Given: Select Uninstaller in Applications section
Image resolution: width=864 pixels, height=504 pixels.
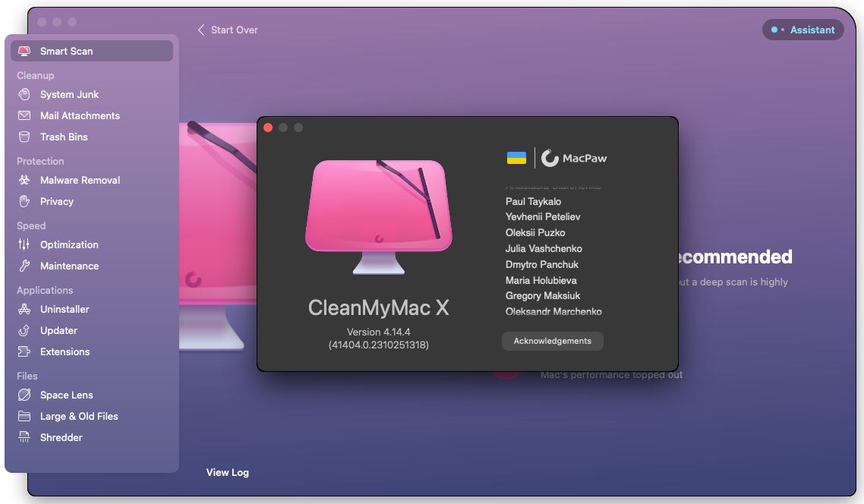Looking at the screenshot, I should [65, 310].
